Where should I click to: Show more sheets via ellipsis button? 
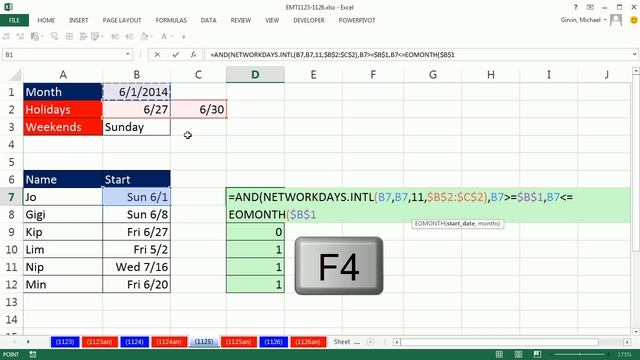[357, 342]
